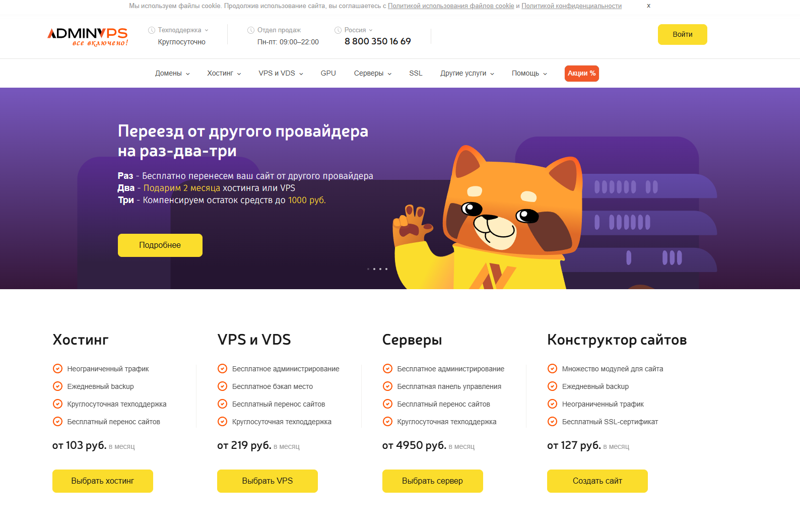
Task: Open the Россия region selector
Action: [x=358, y=30]
